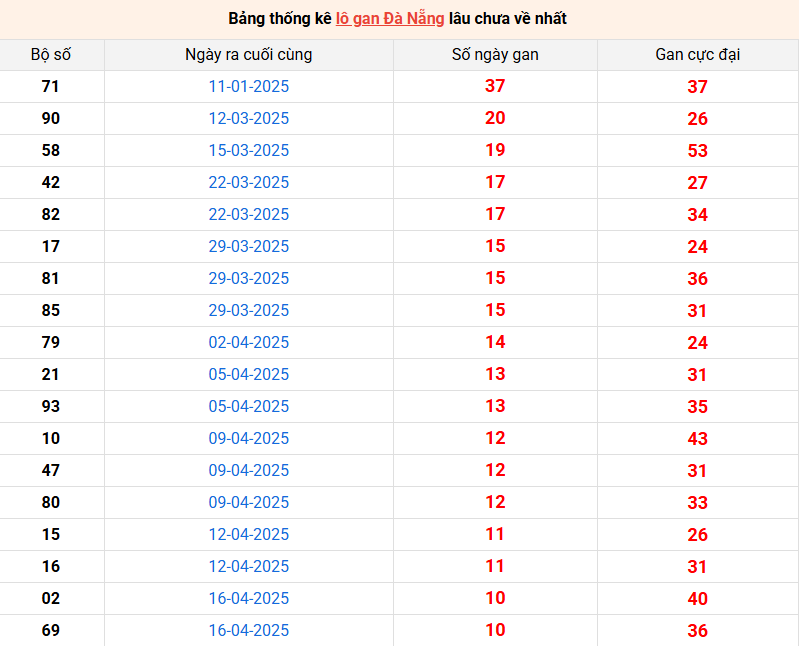Select number 79 in Bộ số column
The width and height of the screenshot is (799, 646).
50,342
